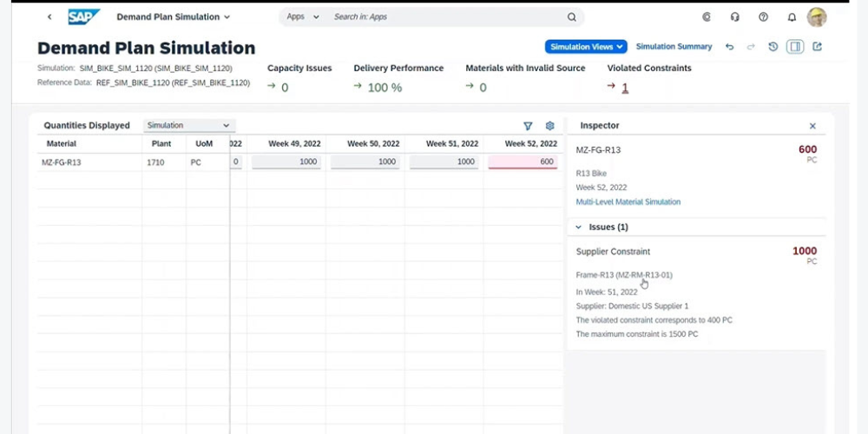Screen dimensions: 868x434
Task: Click the Week 52, 2022 column header
Action: click(x=530, y=144)
